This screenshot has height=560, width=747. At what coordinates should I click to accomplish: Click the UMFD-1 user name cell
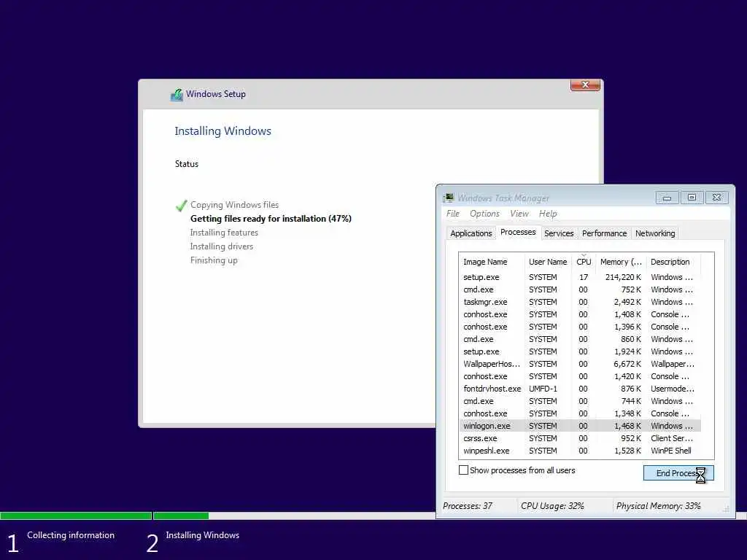click(x=543, y=389)
